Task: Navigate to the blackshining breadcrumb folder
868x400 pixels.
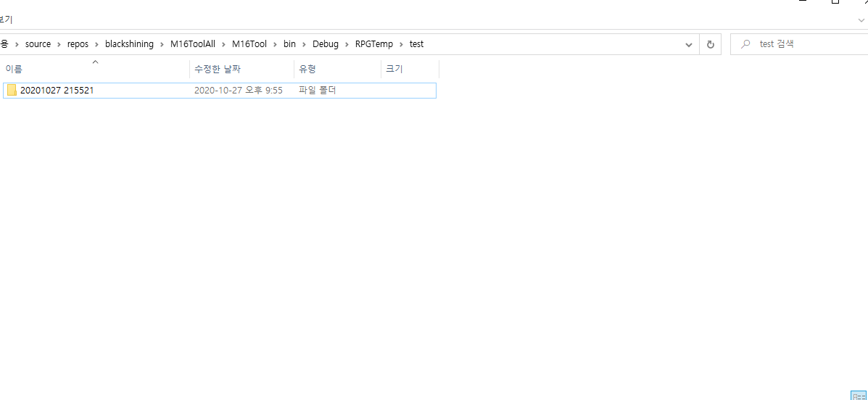Action: pos(129,44)
